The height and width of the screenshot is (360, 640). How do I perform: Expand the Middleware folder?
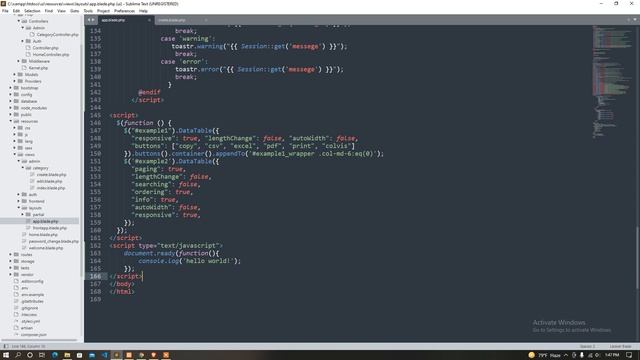(18, 61)
